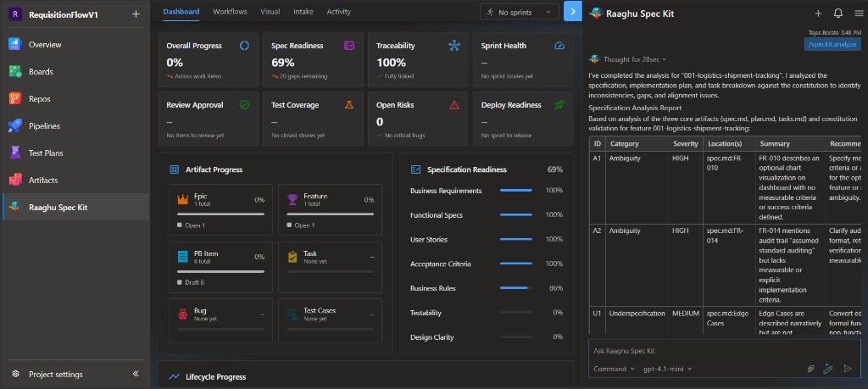The width and height of the screenshot is (868, 389).
Task: Click the Test Coverage flask icon
Action: [x=348, y=104]
